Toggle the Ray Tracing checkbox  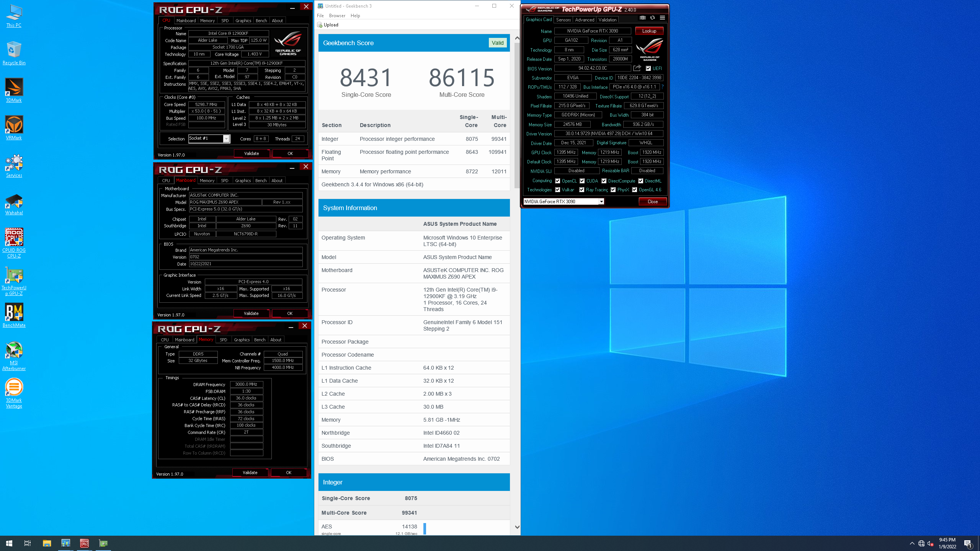[581, 190]
